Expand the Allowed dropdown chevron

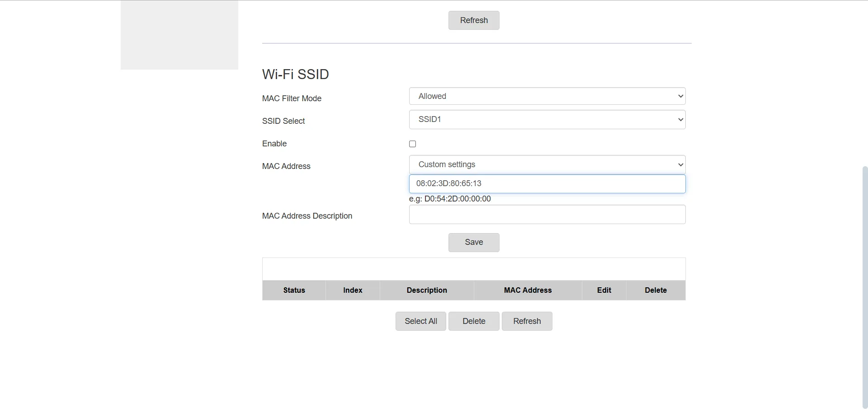[x=680, y=96]
